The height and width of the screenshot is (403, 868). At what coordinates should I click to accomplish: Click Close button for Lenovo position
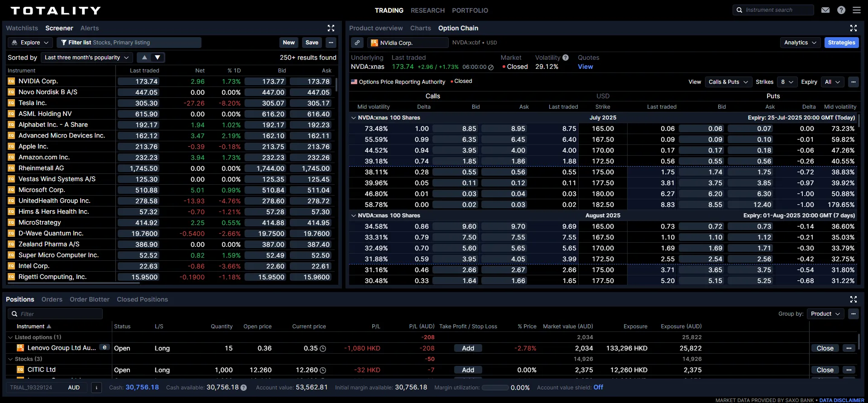click(x=825, y=348)
